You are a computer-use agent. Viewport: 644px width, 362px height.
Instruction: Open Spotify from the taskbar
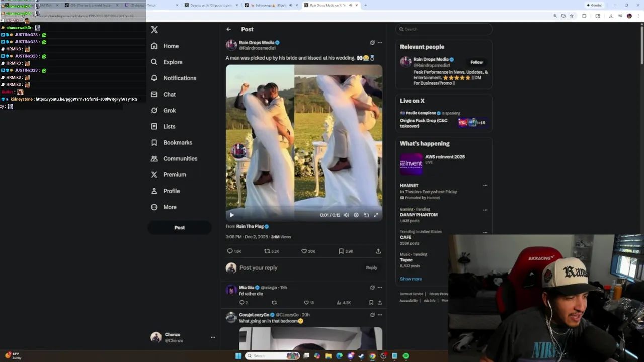(x=406, y=356)
